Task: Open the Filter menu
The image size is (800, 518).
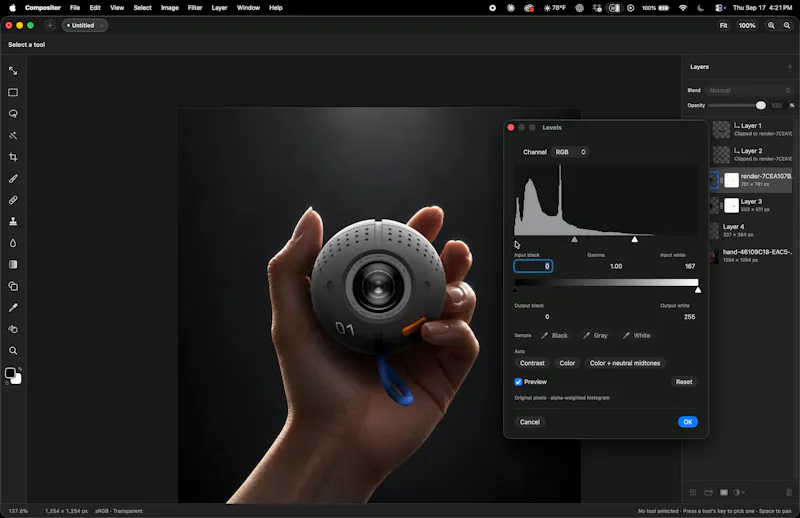Action: (x=195, y=8)
